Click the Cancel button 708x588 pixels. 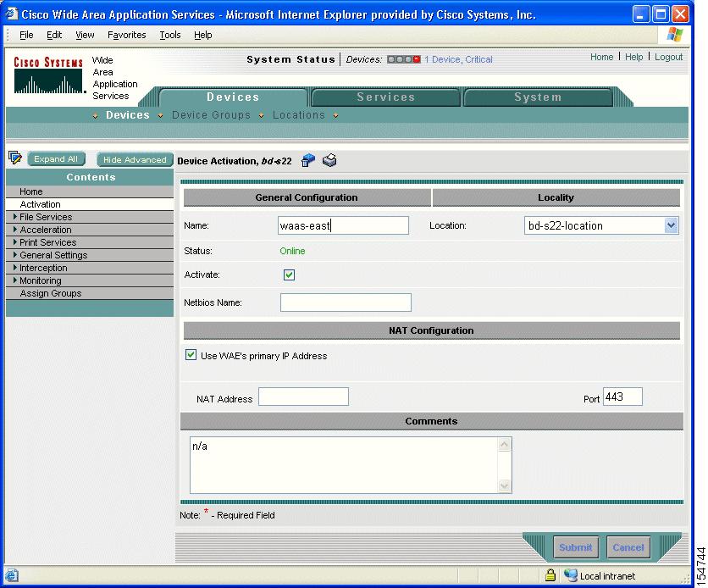tap(628, 547)
